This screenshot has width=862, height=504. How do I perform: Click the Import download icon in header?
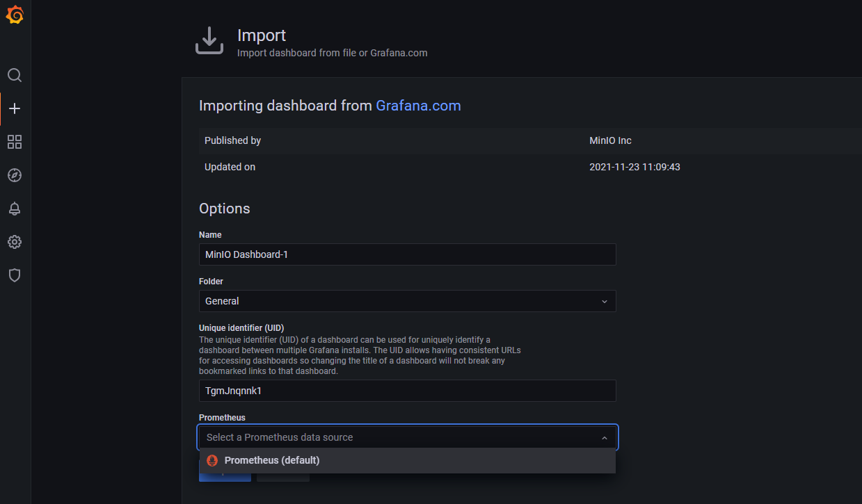(x=209, y=41)
